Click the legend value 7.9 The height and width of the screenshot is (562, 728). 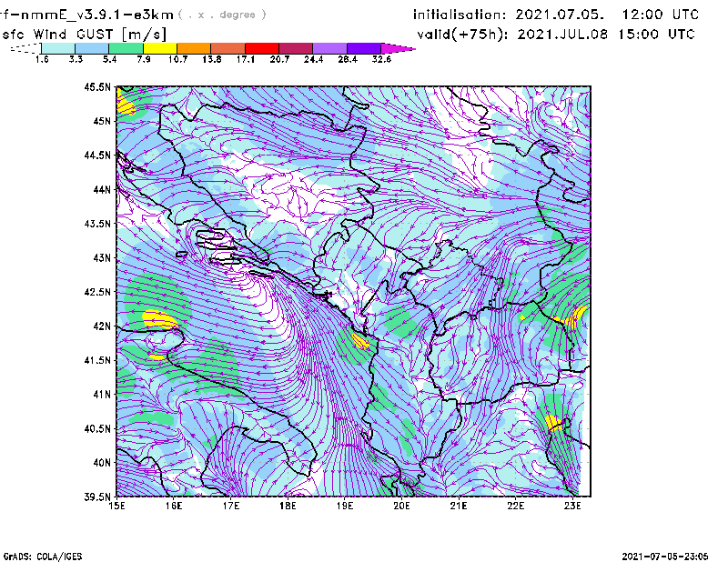coord(144,59)
